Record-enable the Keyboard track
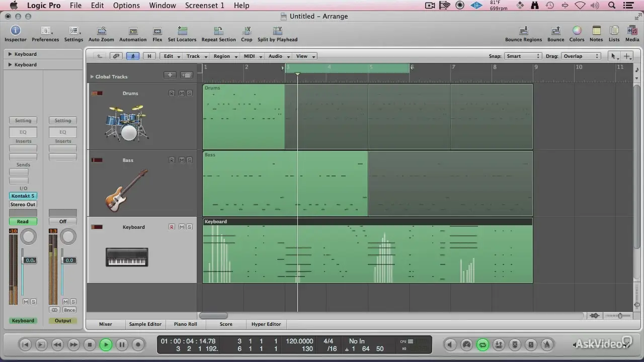 pyautogui.click(x=172, y=227)
